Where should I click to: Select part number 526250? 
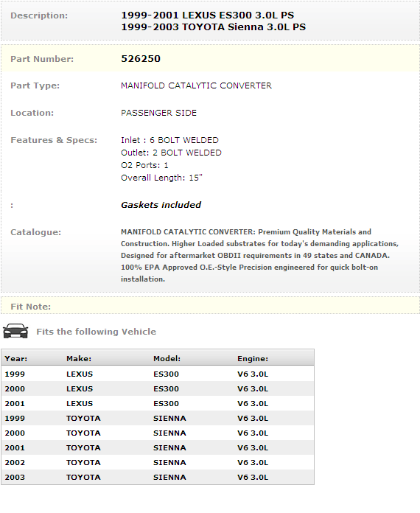[x=141, y=58]
